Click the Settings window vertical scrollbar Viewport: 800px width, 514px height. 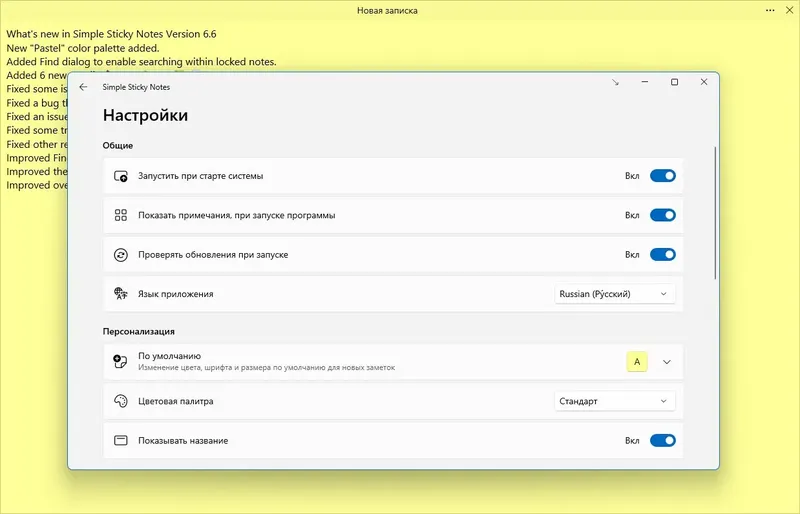715,213
